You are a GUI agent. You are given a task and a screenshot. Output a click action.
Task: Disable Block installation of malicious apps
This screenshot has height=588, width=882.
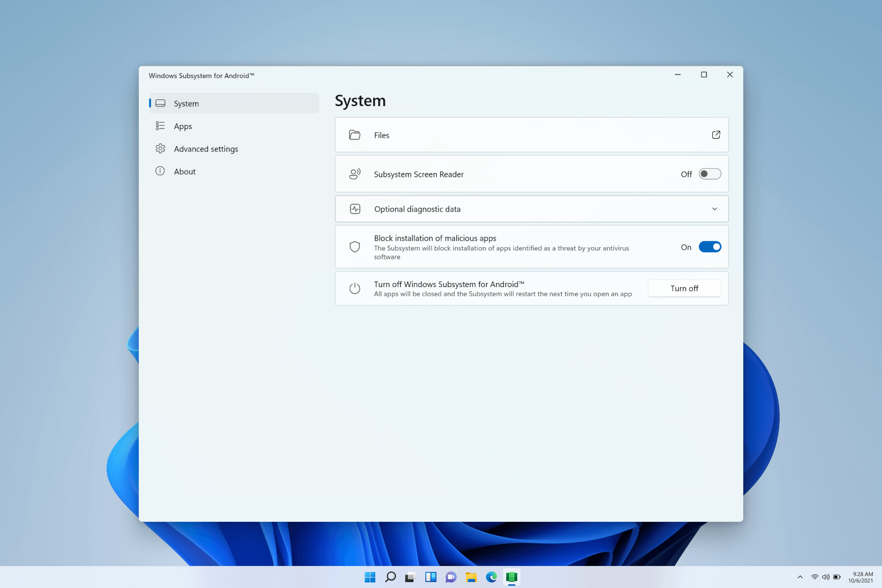pyautogui.click(x=709, y=247)
